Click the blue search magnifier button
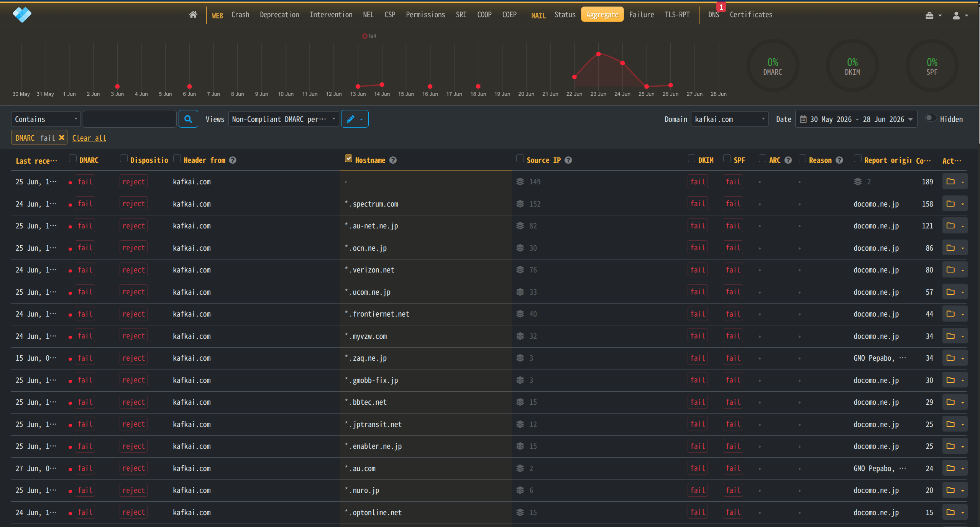The width and height of the screenshot is (980, 527). coord(188,119)
